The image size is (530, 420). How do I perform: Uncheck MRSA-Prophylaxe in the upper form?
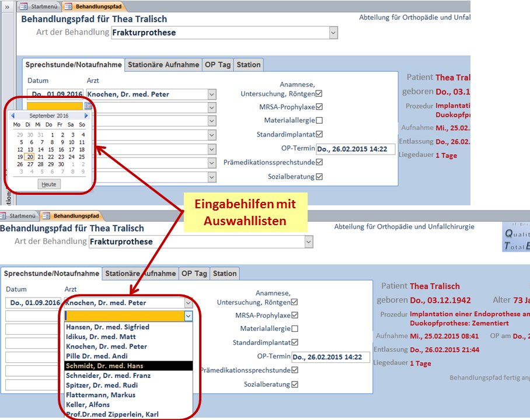(319, 107)
